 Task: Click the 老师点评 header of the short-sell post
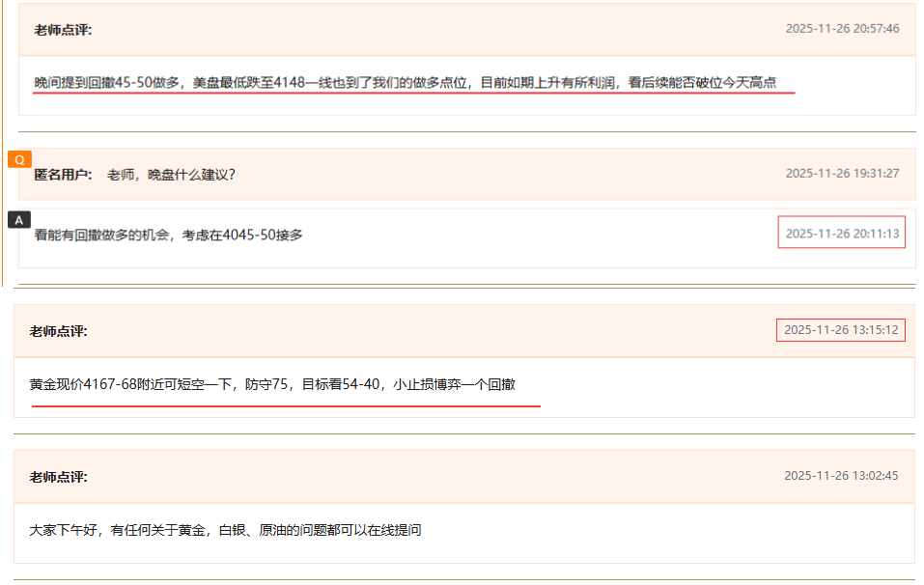[x=59, y=329]
